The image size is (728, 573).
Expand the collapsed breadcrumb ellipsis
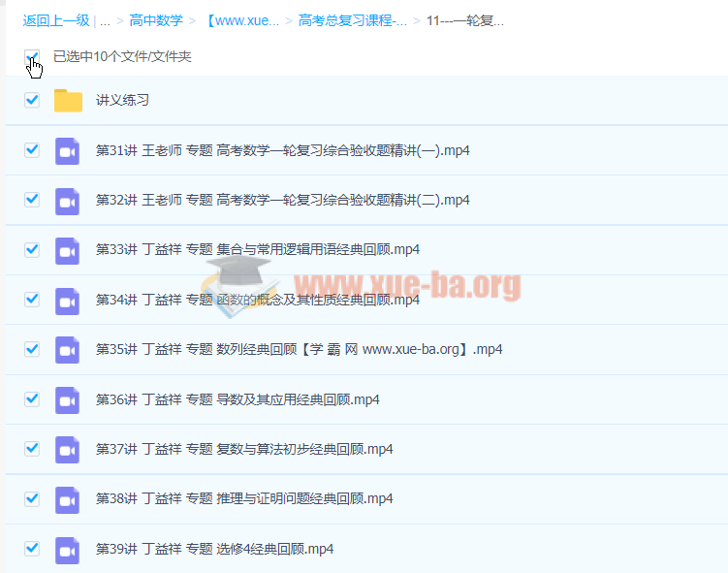(105, 20)
